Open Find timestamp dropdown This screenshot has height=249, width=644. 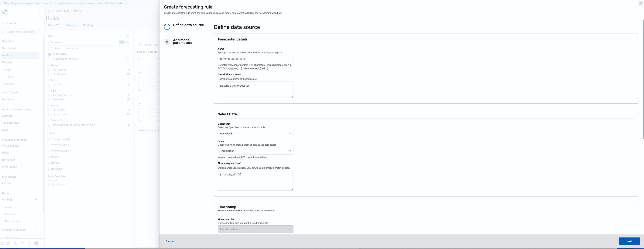255,229
